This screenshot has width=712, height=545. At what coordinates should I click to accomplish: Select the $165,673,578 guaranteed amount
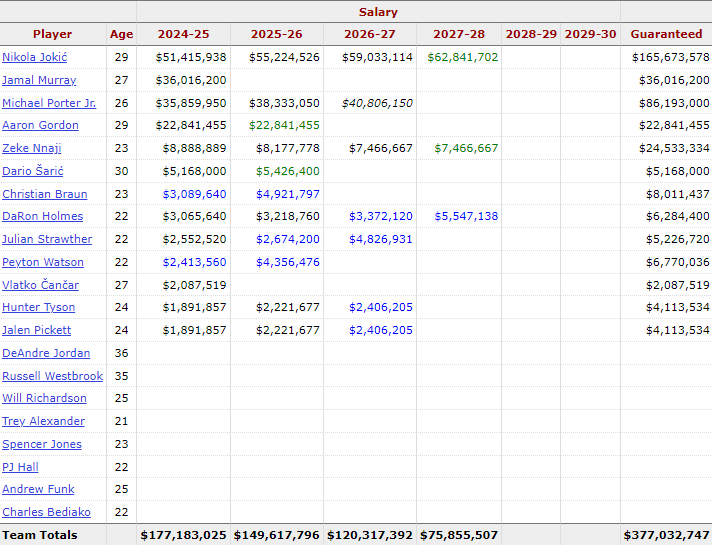click(671, 57)
